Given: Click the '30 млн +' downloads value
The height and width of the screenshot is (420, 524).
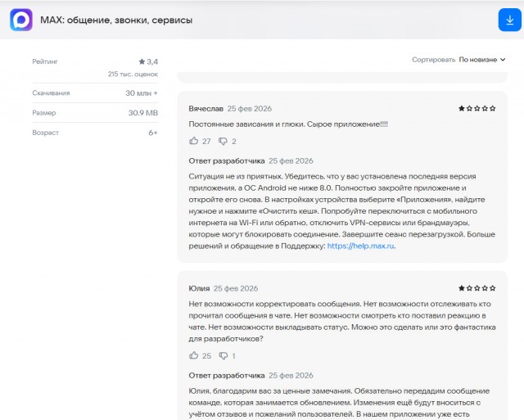Looking at the screenshot, I should [x=142, y=93].
